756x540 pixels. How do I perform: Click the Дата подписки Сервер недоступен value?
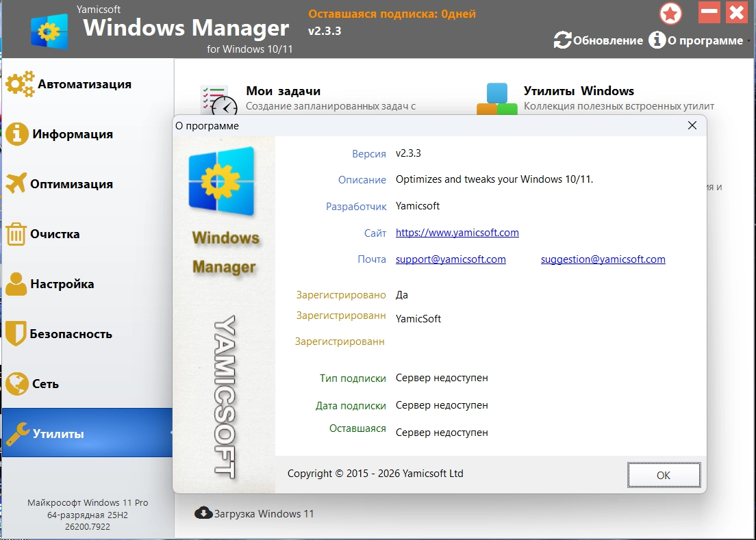pos(442,405)
